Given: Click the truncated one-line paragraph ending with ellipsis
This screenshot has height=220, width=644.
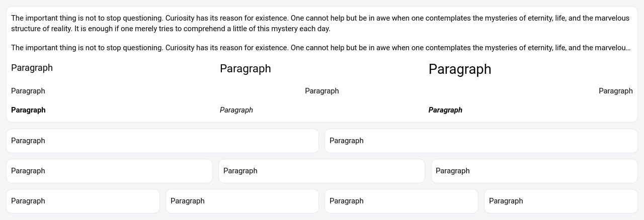Looking at the screenshot, I should coord(320,48).
